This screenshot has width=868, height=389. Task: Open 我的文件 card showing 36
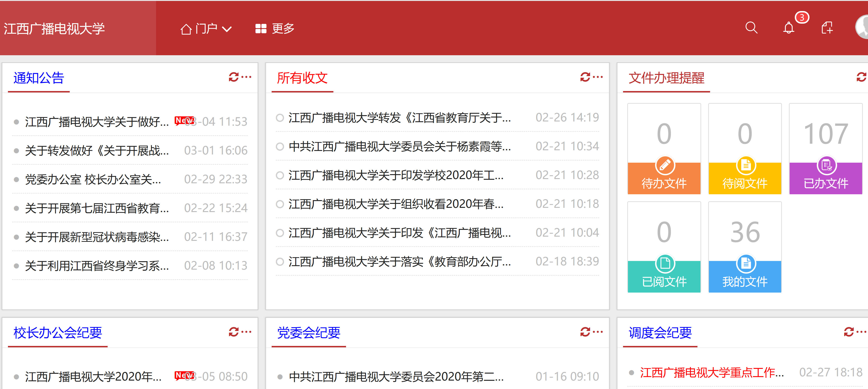click(745, 247)
